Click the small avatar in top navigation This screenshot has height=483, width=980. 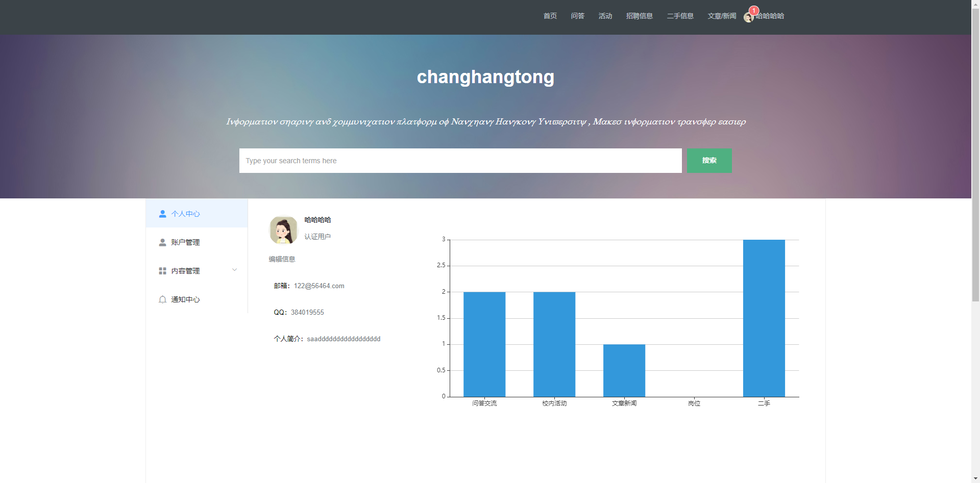point(748,18)
